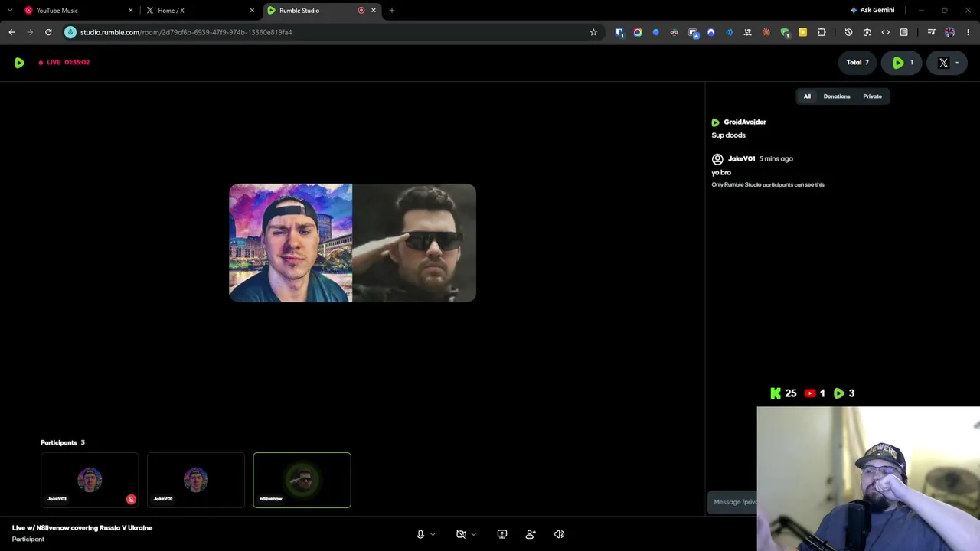Click the speaker volume icon
Image resolution: width=980 pixels, height=551 pixels.
click(559, 534)
